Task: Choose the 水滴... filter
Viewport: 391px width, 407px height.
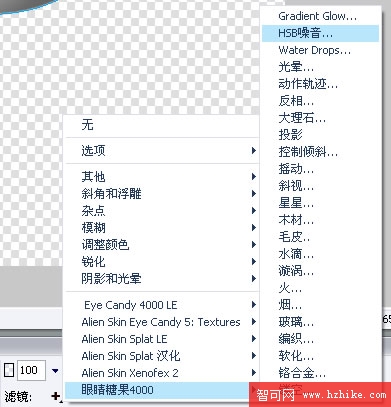Action: coord(320,254)
